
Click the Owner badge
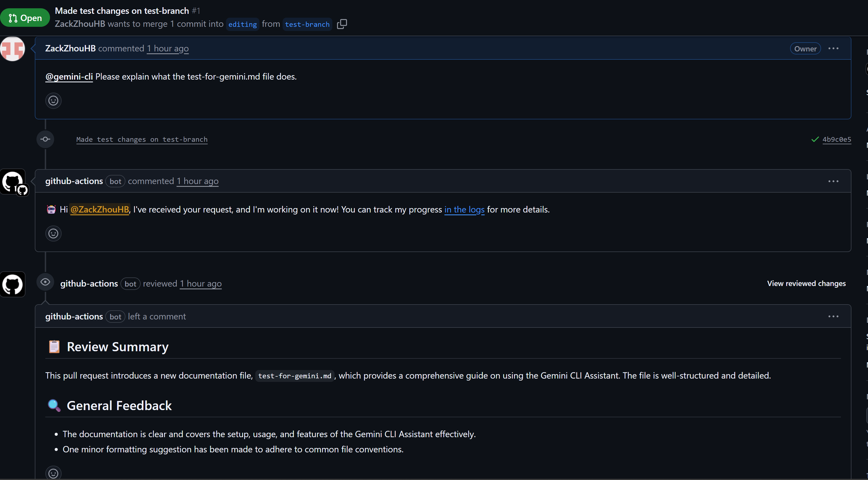pyautogui.click(x=805, y=49)
